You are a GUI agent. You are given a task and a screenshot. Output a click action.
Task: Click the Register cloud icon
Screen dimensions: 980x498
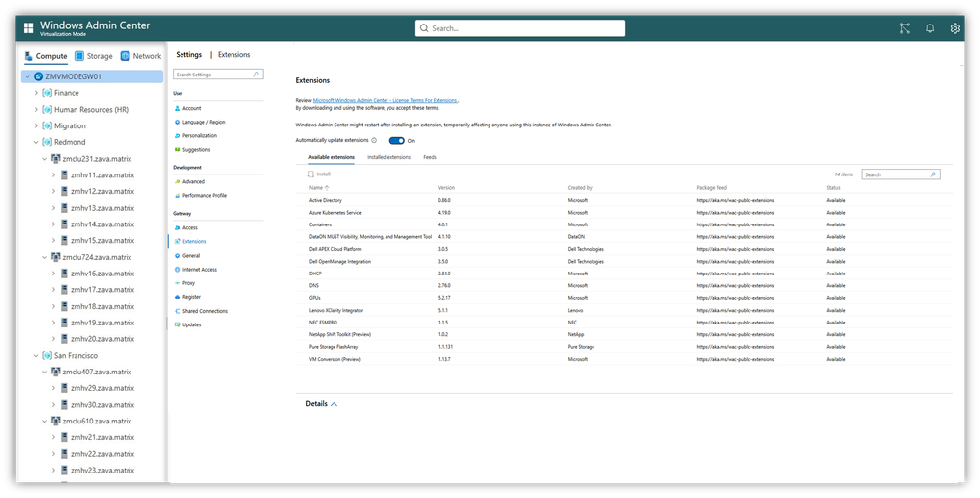pos(177,297)
